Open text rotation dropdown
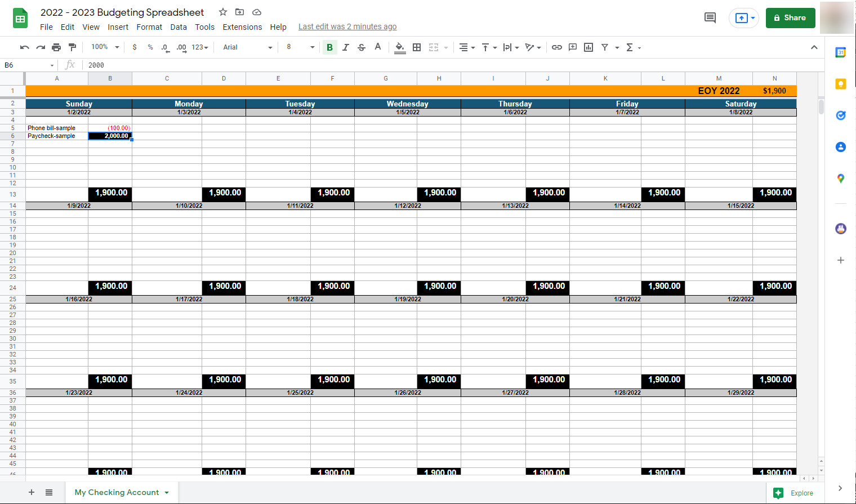Viewport: 856px width, 504px height. point(533,47)
